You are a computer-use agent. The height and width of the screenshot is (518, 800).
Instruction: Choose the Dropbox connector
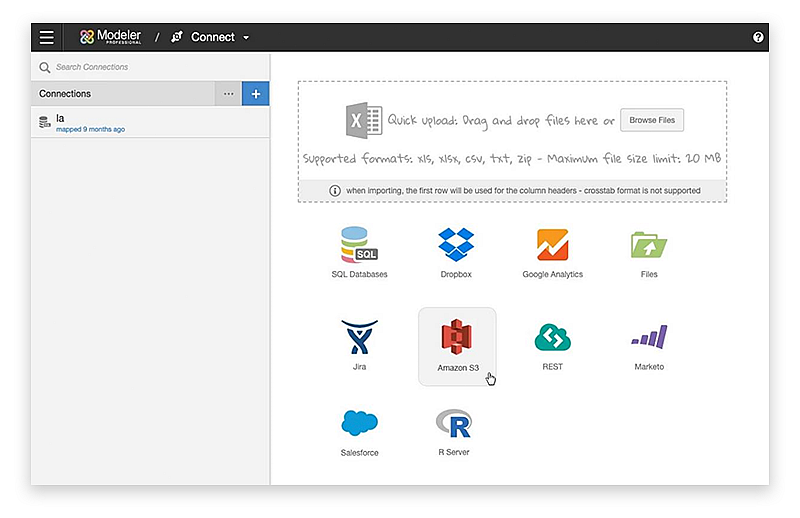click(x=456, y=253)
